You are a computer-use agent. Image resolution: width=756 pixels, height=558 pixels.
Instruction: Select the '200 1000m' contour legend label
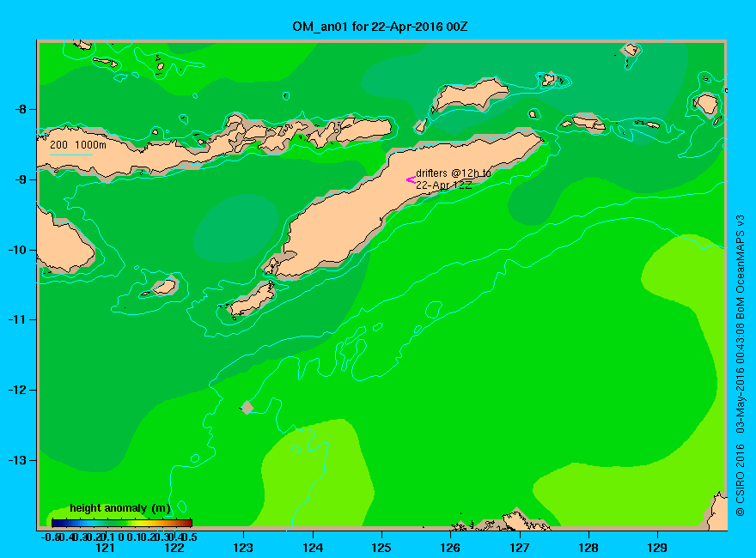coord(78,144)
